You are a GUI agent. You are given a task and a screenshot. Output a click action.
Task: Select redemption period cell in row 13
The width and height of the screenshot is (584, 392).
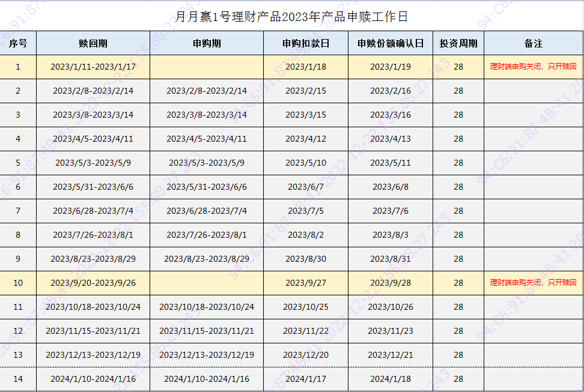click(93, 355)
